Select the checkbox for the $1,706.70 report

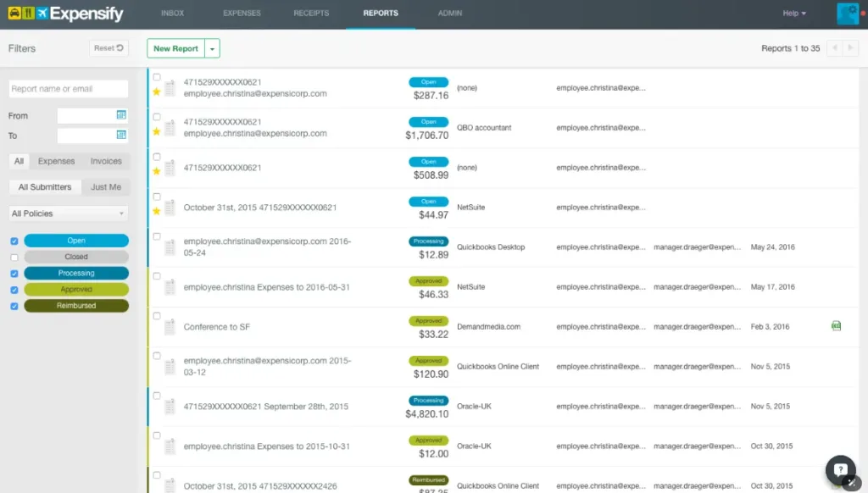click(x=157, y=117)
